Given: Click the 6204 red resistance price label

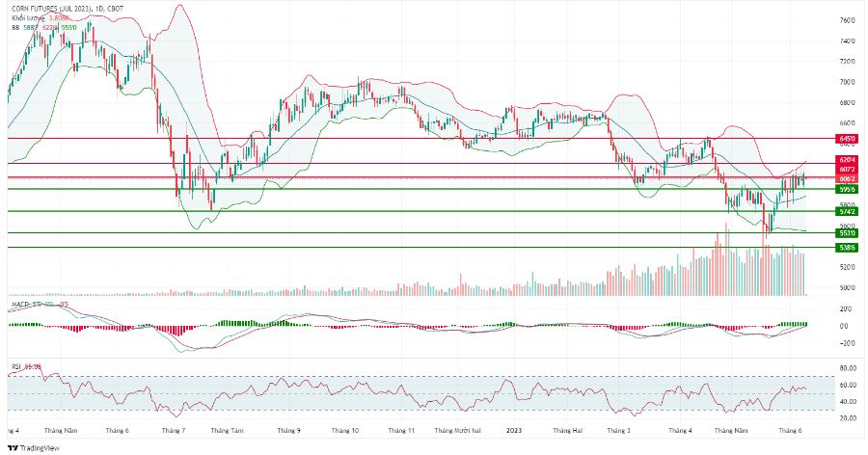Looking at the screenshot, I should (x=847, y=160).
